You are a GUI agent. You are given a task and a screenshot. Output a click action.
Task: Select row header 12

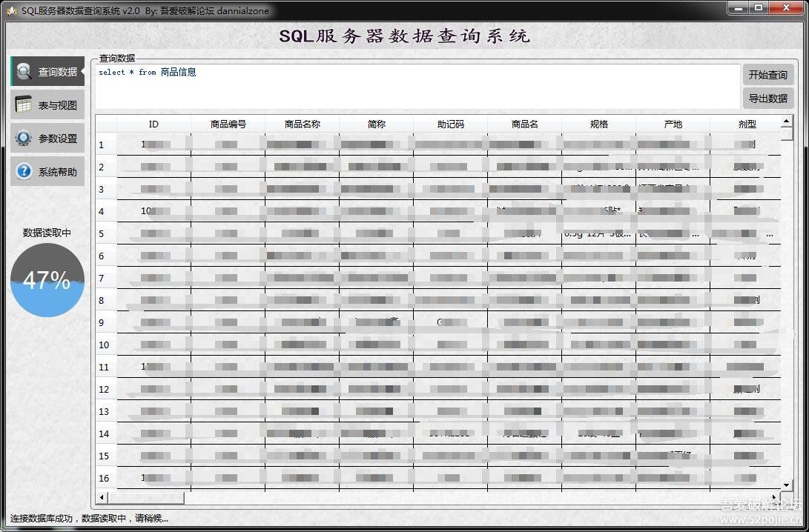[x=106, y=389]
